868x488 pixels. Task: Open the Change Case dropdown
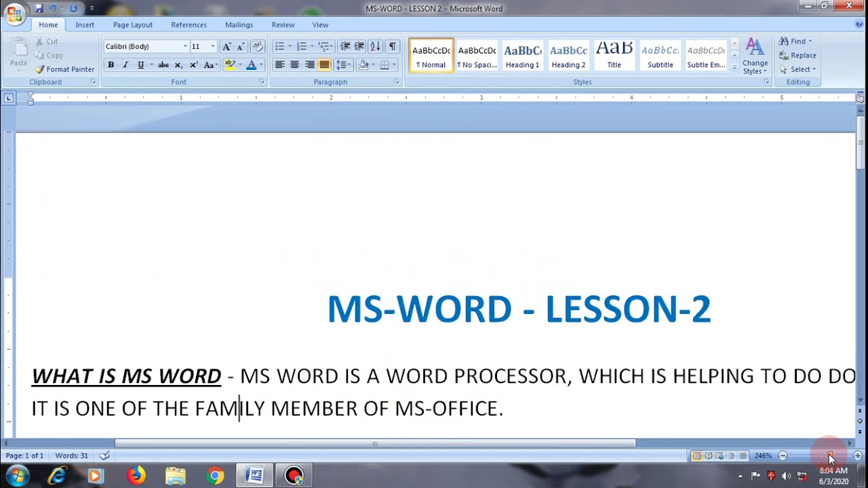pos(210,65)
